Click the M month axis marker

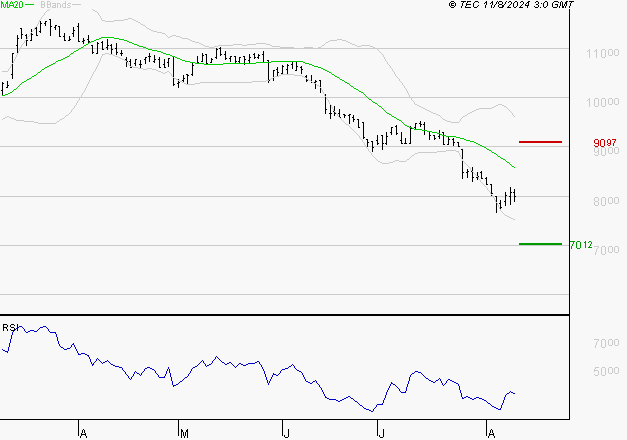pyautogui.click(x=184, y=433)
